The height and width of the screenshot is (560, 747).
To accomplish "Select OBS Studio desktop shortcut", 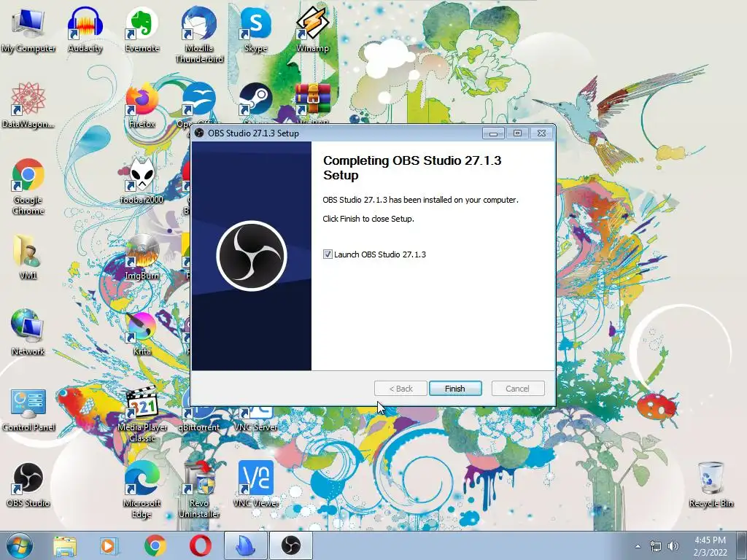I will pyautogui.click(x=28, y=484).
